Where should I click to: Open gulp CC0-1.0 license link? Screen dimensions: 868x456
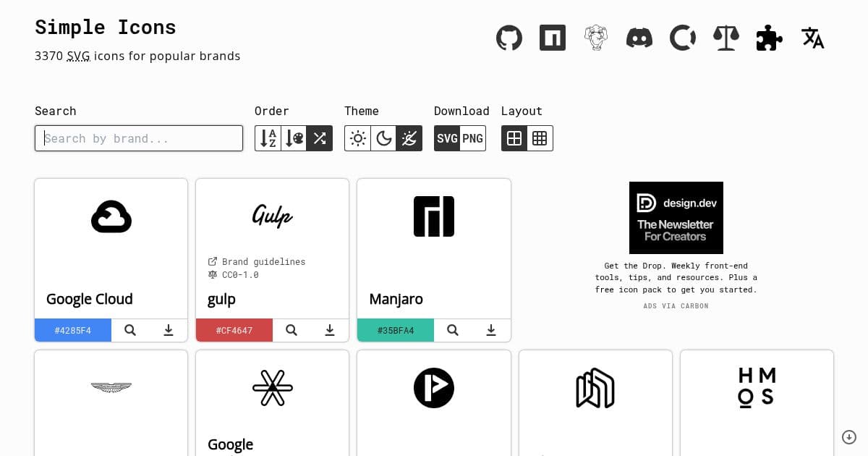[233, 274]
